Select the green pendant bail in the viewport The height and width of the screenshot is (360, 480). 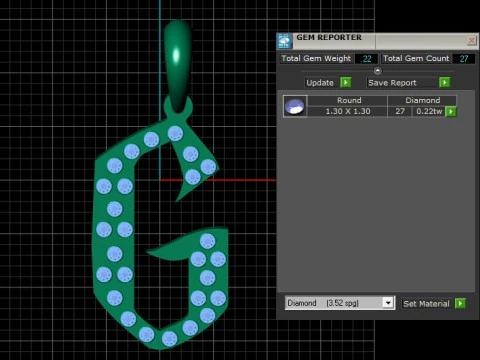coord(178,65)
